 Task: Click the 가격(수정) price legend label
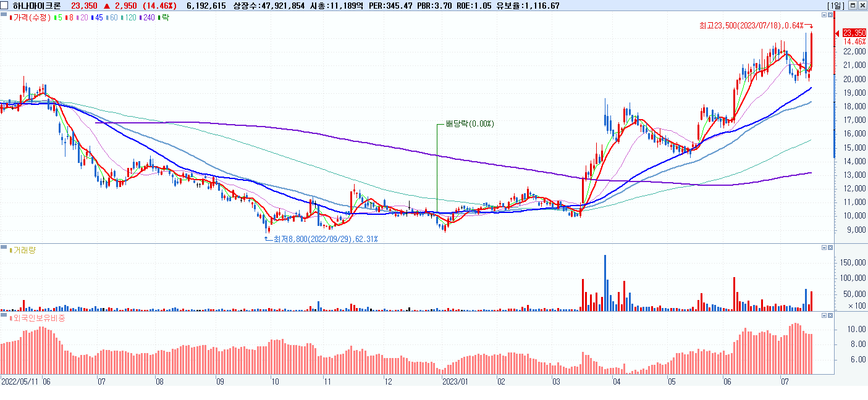[x=30, y=17]
